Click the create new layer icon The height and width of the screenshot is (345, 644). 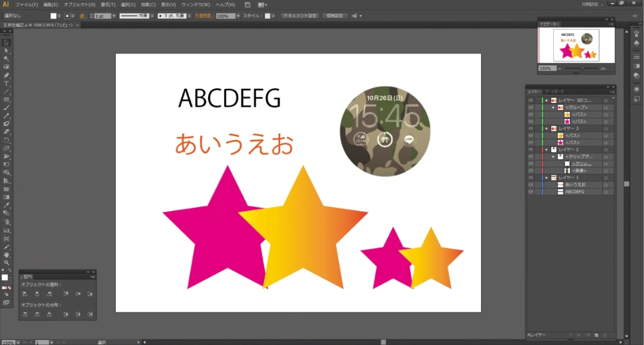(x=596, y=335)
